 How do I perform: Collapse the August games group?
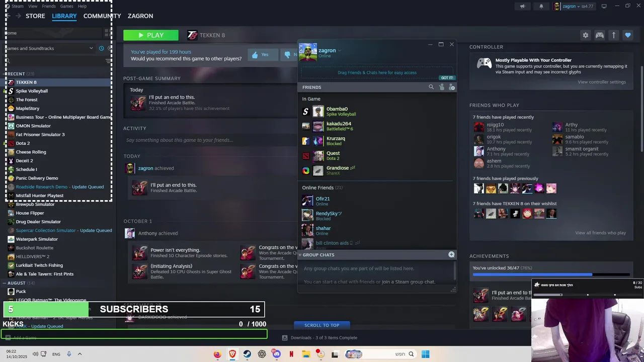[x=4, y=283]
